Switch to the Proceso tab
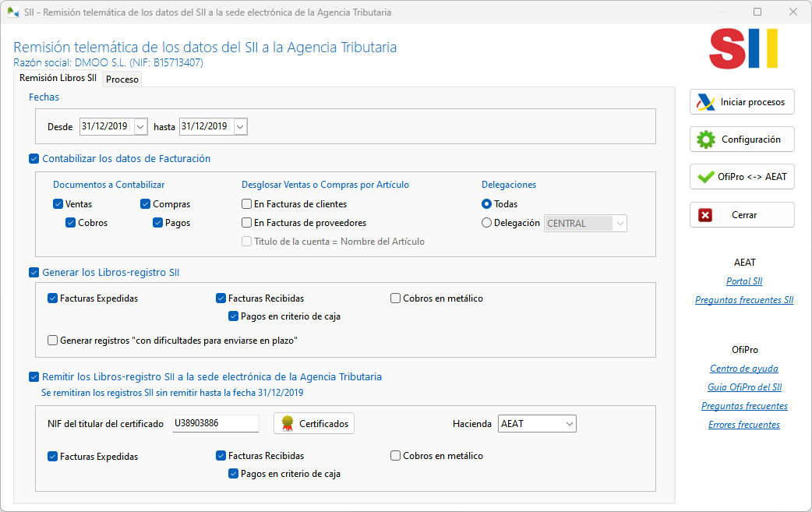The width and height of the screenshot is (812, 512). (x=122, y=79)
